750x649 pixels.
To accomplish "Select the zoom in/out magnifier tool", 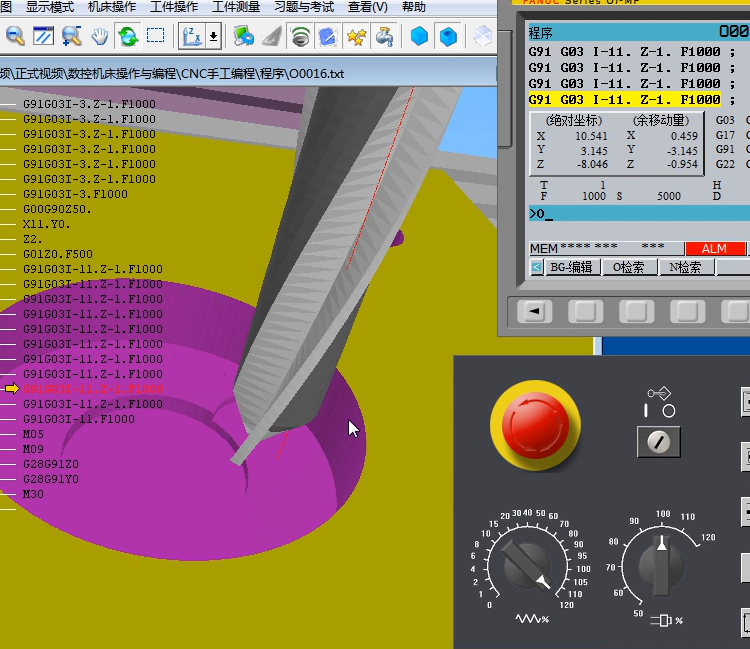I will [x=72, y=36].
